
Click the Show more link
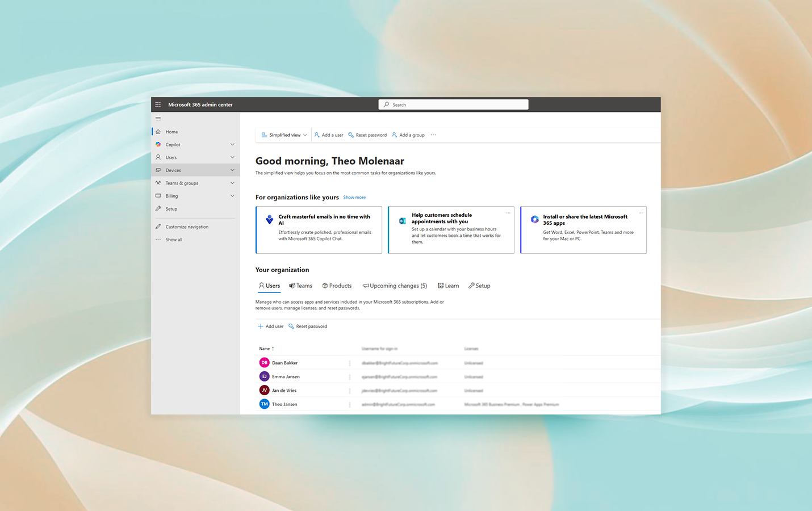pos(354,198)
